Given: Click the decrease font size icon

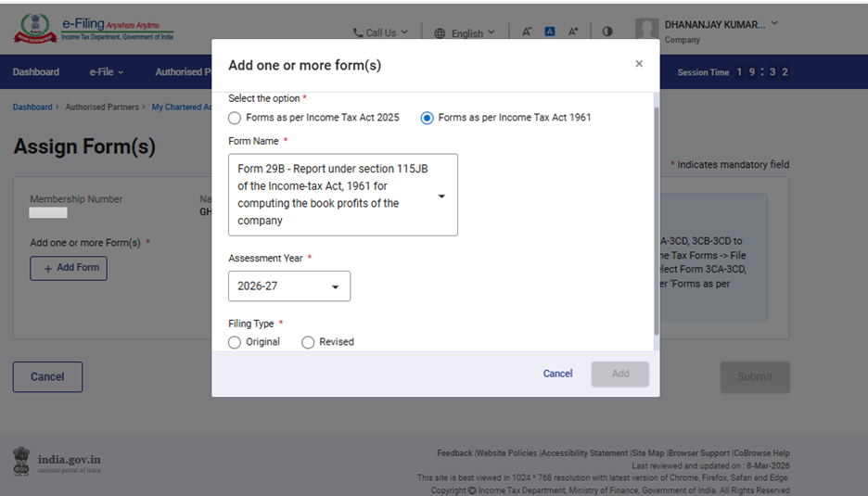Looking at the screenshot, I should click(526, 32).
